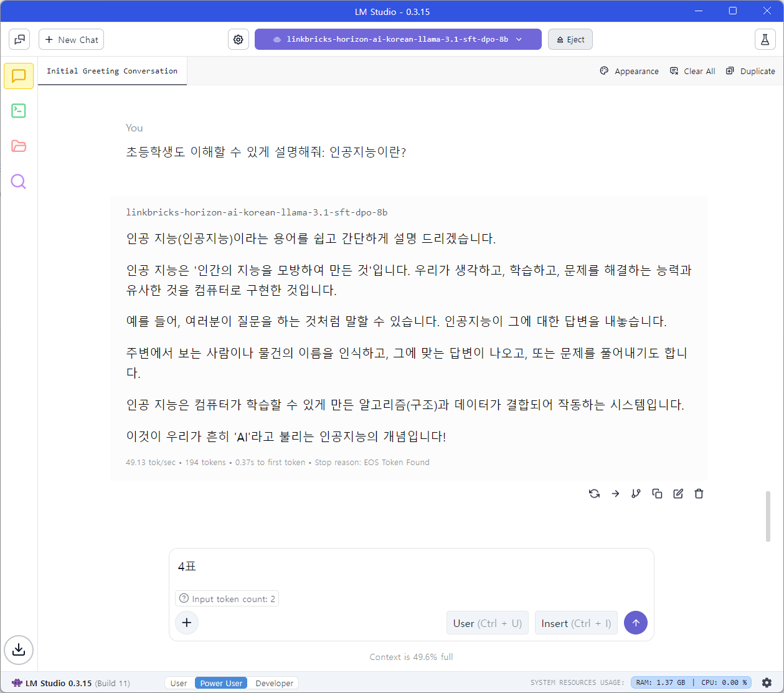The height and width of the screenshot is (693, 784).
Task: Maximize the LM Studio window
Action: (x=733, y=11)
